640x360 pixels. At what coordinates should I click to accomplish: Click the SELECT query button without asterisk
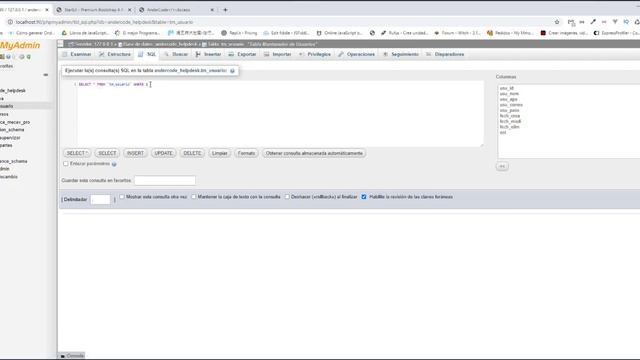coord(107,153)
